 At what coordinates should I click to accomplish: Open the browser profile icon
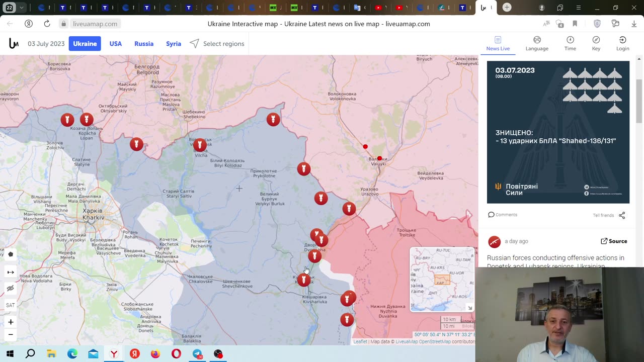point(542,8)
